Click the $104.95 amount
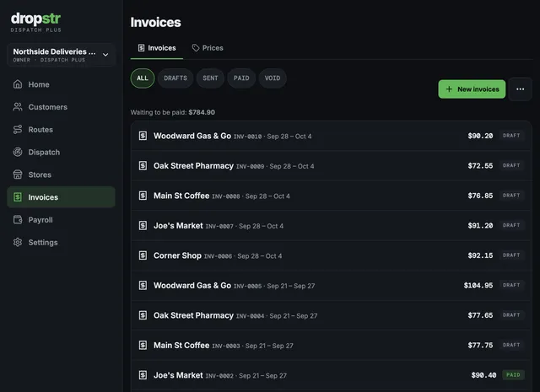The height and width of the screenshot is (392, 540). tap(478, 285)
